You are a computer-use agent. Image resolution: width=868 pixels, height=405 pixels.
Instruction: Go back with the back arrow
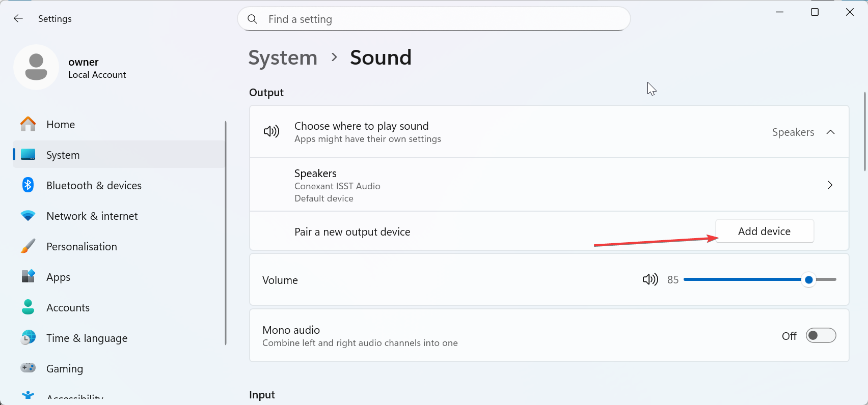tap(18, 19)
